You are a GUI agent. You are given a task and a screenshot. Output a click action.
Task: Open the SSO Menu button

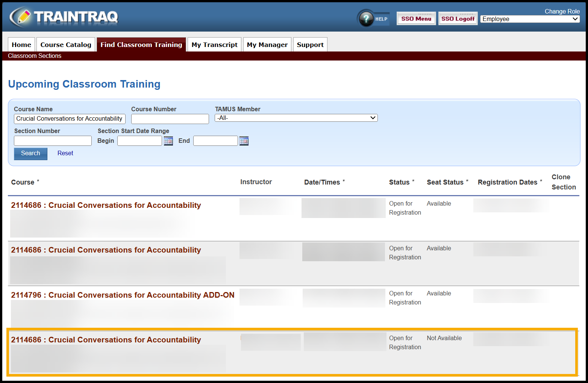tap(416, 19)
